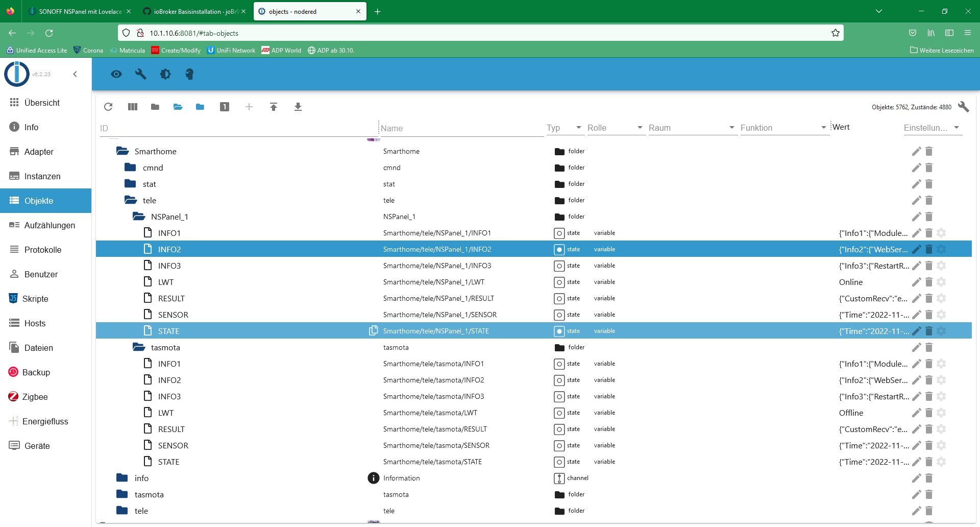Edit the info channel object

917,478
